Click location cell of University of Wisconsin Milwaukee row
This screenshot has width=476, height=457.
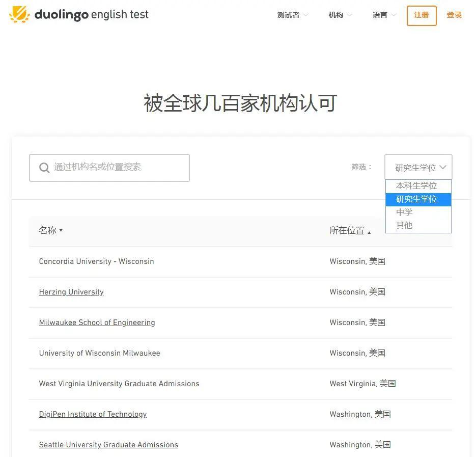(357, 353)
